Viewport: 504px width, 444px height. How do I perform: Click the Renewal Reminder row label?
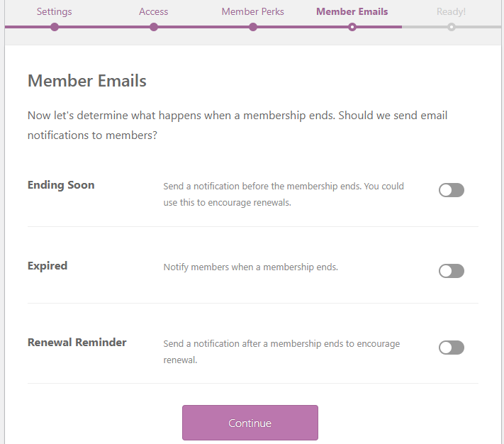pos(77,343)
